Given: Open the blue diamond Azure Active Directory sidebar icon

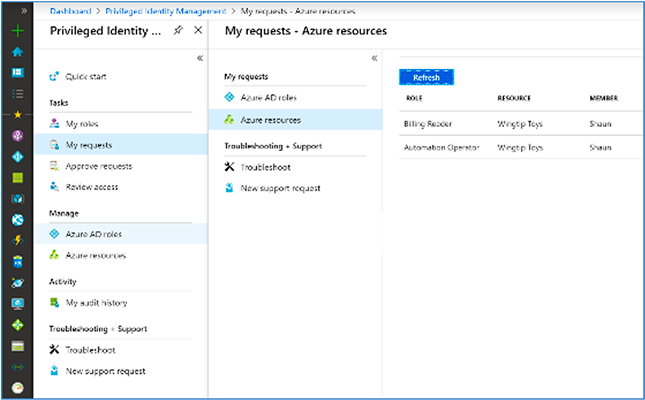Looking at the screenshot, I should click(18, 157).
